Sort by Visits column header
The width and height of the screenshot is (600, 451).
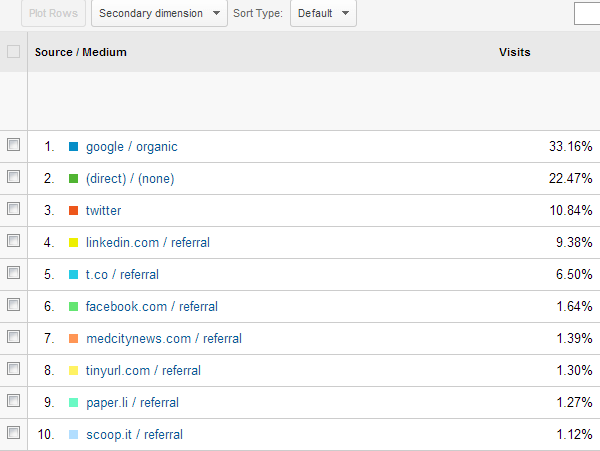tap(515, 52)
